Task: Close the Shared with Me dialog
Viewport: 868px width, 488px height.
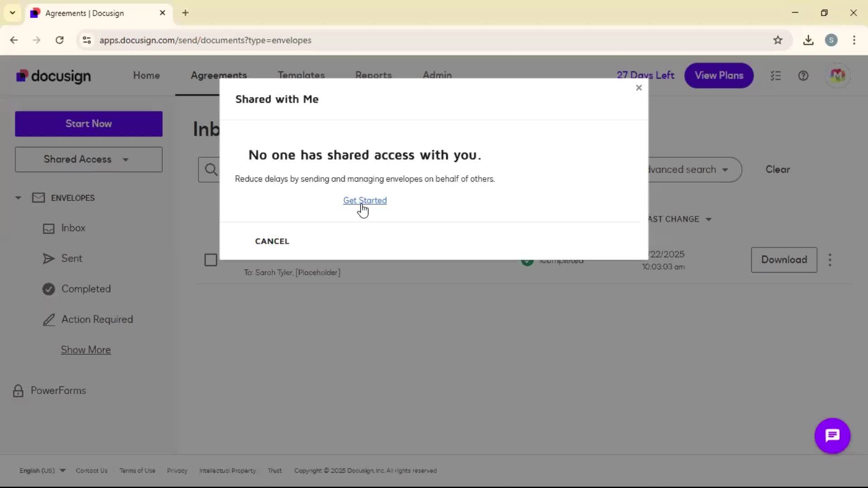Action: click(639, 88)
